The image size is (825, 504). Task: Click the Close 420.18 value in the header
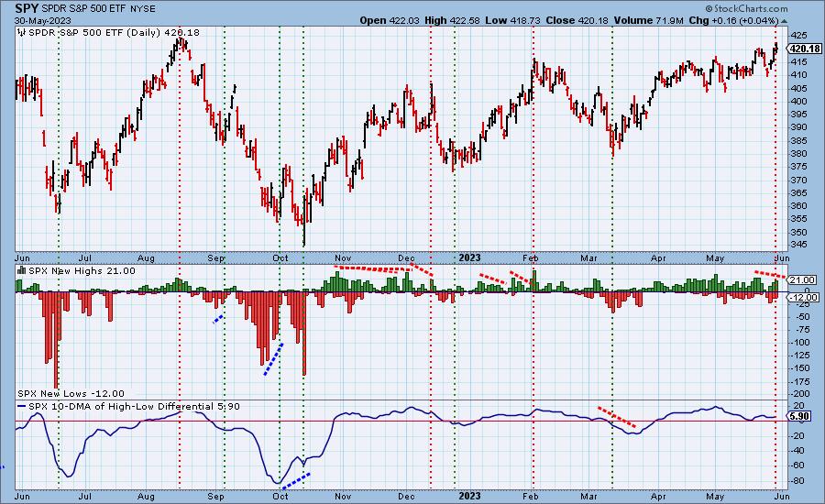click(577, 20)
